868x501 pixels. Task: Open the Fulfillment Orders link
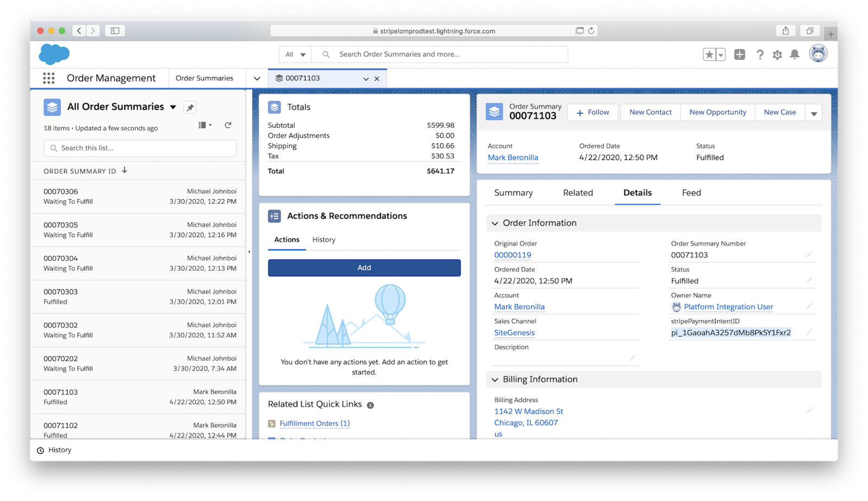tap(314, 423)
